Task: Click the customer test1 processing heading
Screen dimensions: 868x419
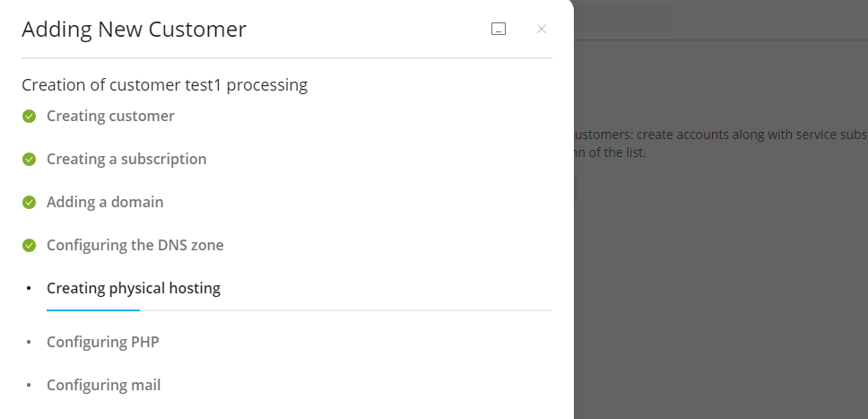Action: (x=164, y=85)
